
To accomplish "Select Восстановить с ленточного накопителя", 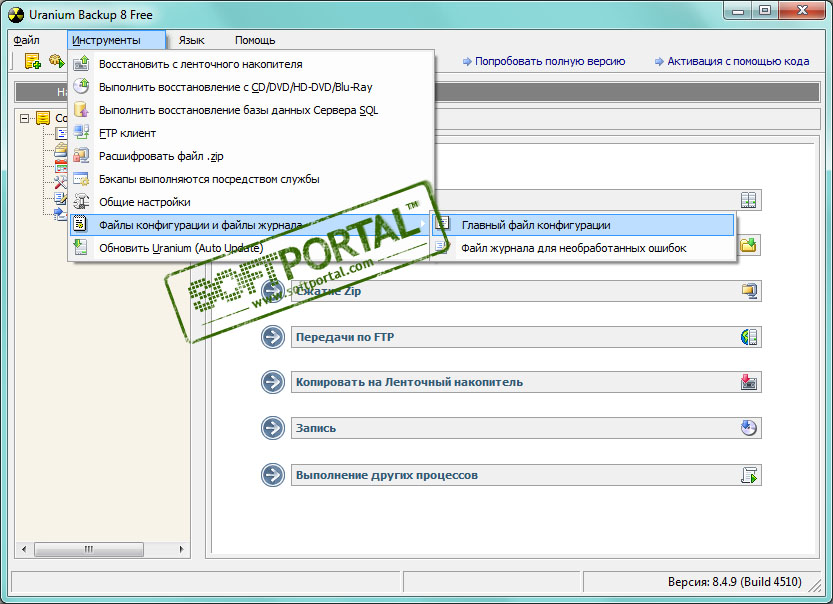I will click(251, 64).
